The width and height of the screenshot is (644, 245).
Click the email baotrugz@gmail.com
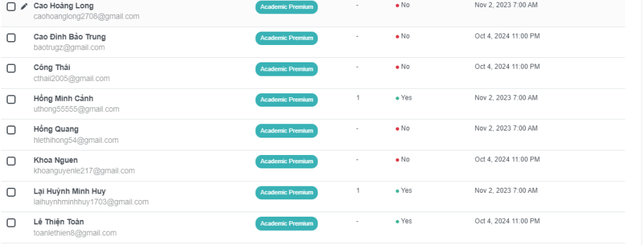(69, 48)
